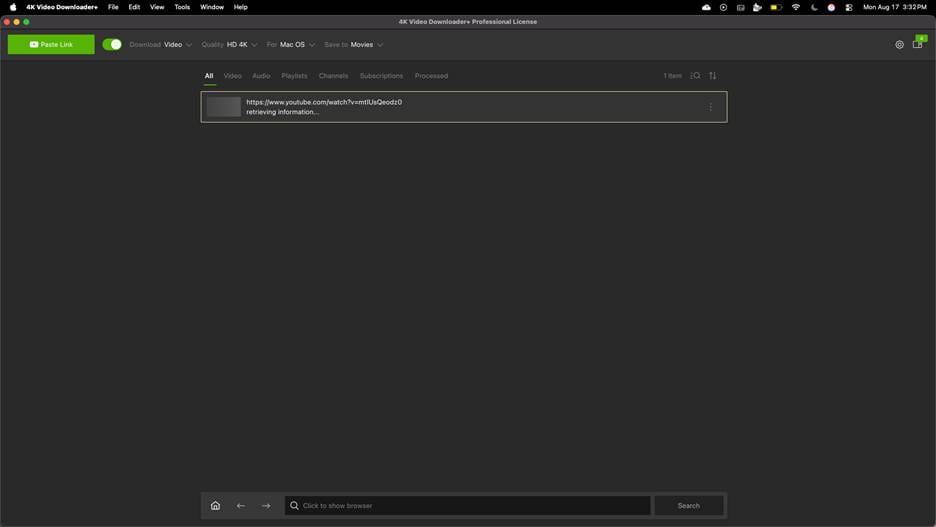Click the green Paste Link button
936x527 pixels.
51,44
